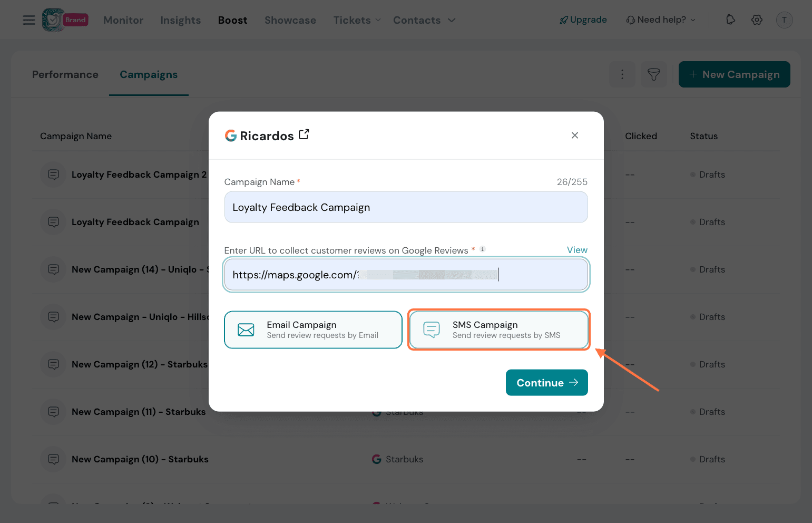Open the settings gear icon
The image size is (812, 523).
click(x=757, y=20)
